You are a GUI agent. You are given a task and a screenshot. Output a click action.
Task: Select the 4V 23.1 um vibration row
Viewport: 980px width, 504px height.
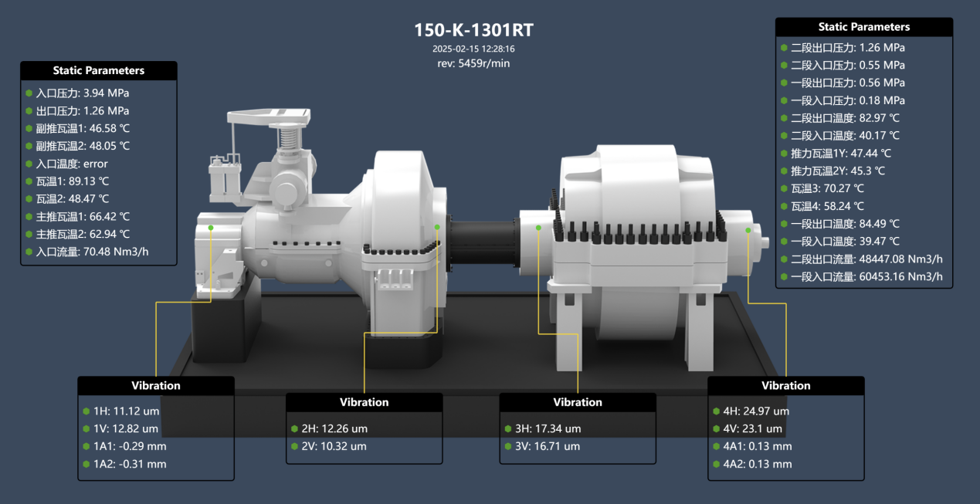pyautogui.click(x=754, y=428)
